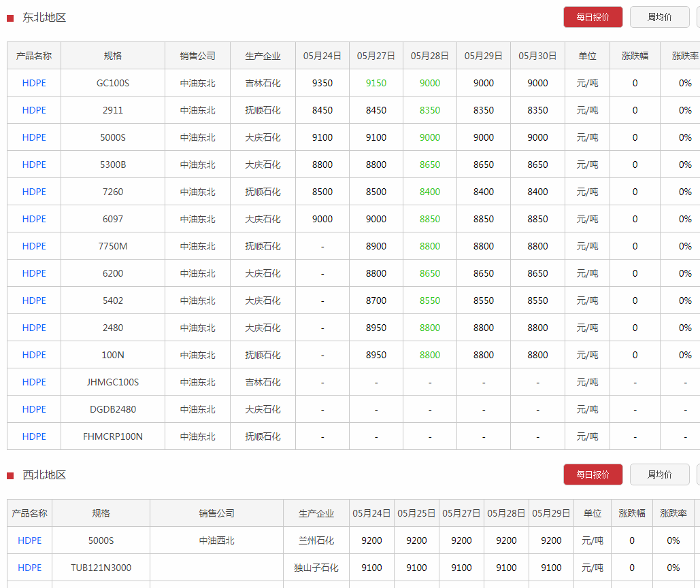Open HDPE link in 2911 row
Viewport: 700px width, 588px height.
(34, 110)
